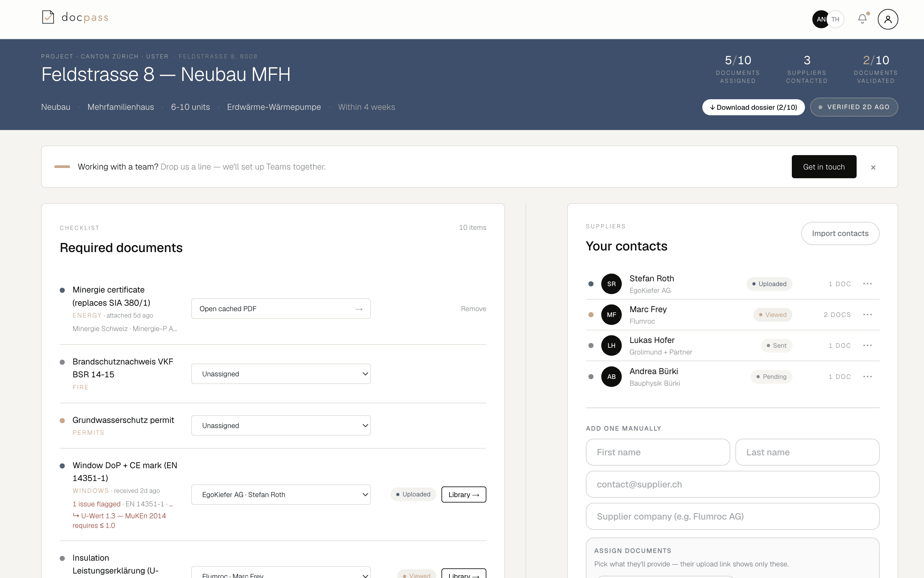Image resolution: width=924 pixels, height=578 pixels.
Task: Click the 2/10 Documents Validated stat
Action: (876, 69)
